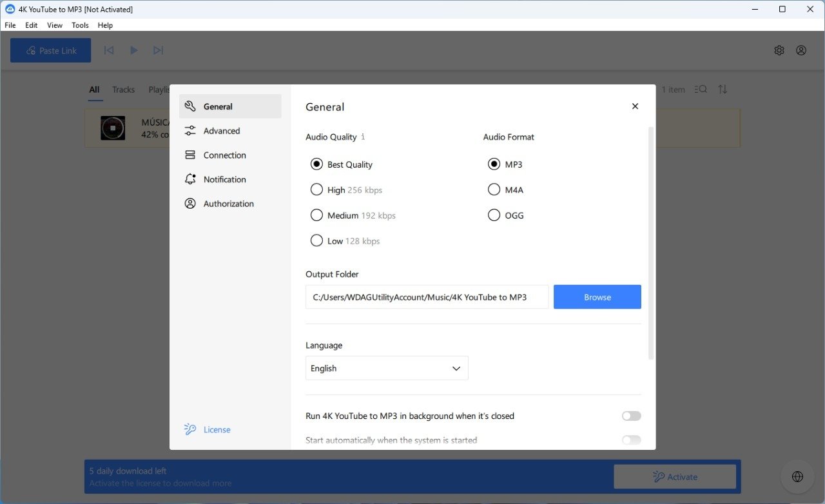Open the Help menu
Viewport: 825px width, 504px height.
click(105, 25)
